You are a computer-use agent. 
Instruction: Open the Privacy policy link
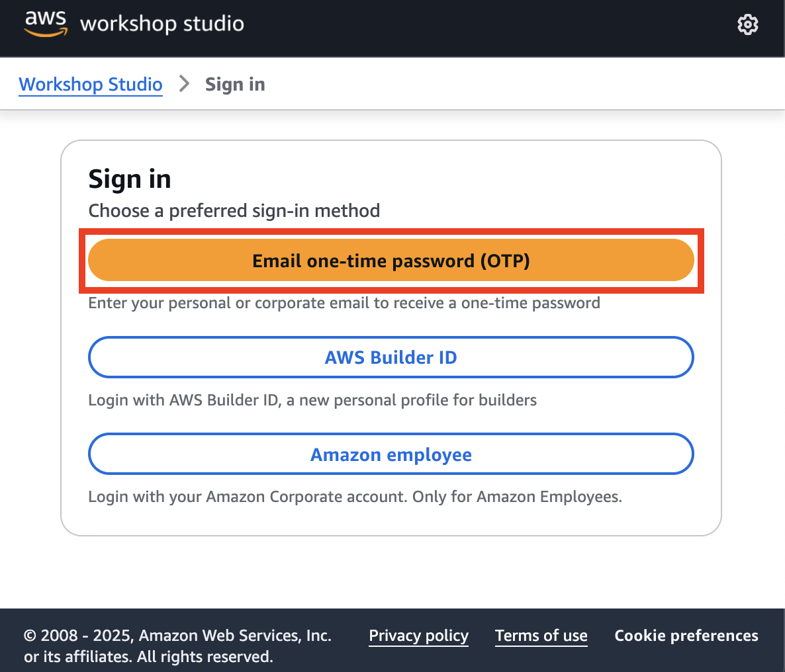[x=418, y=636]
